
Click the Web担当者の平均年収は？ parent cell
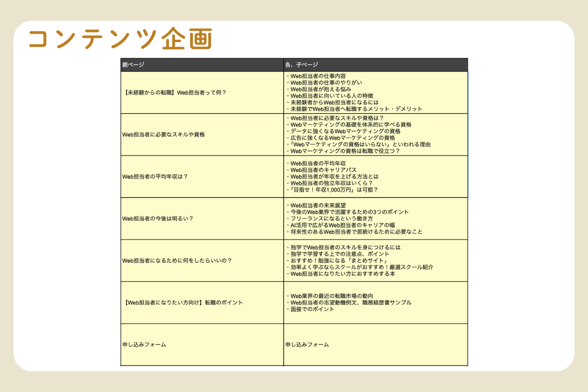tap(155, 176)
